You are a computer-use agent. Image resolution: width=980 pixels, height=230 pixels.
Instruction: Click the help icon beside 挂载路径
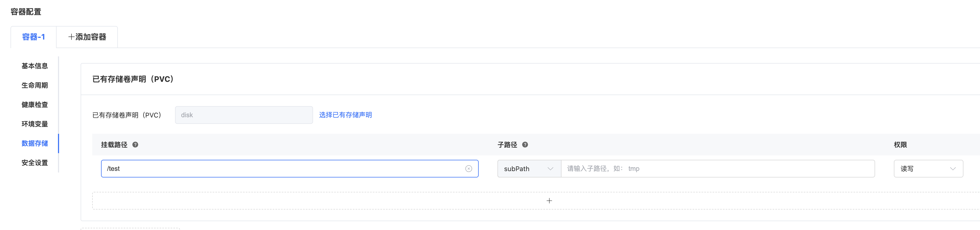point(135,145)
